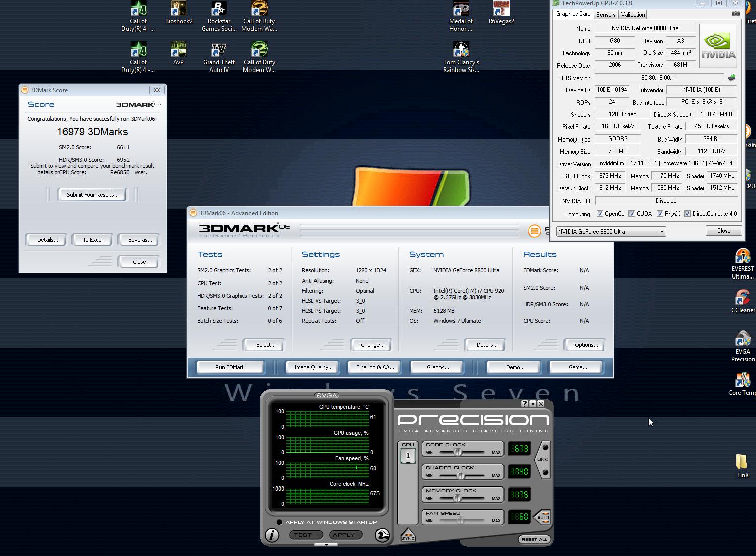The height and width of the screenshot is (556, 756).
Task: Click the BIOS save chip icon
Action: [732, 78]
